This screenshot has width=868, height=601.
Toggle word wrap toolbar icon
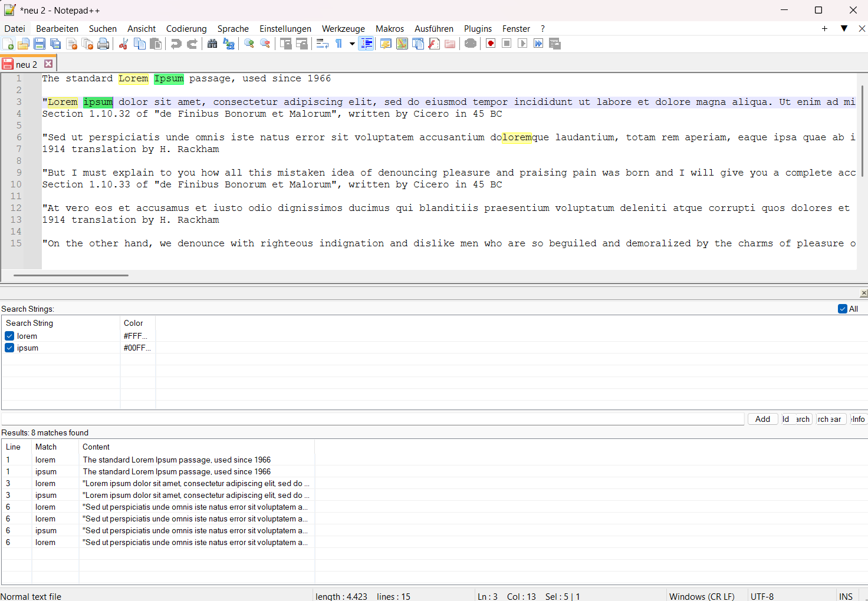(x=323, y=44)
